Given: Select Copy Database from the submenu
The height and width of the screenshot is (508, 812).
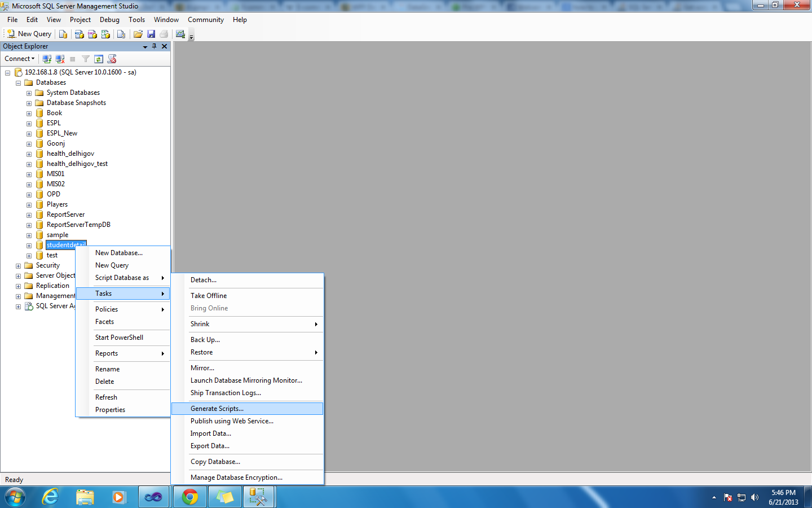Looking at the screenshot, I should [247, 462].
